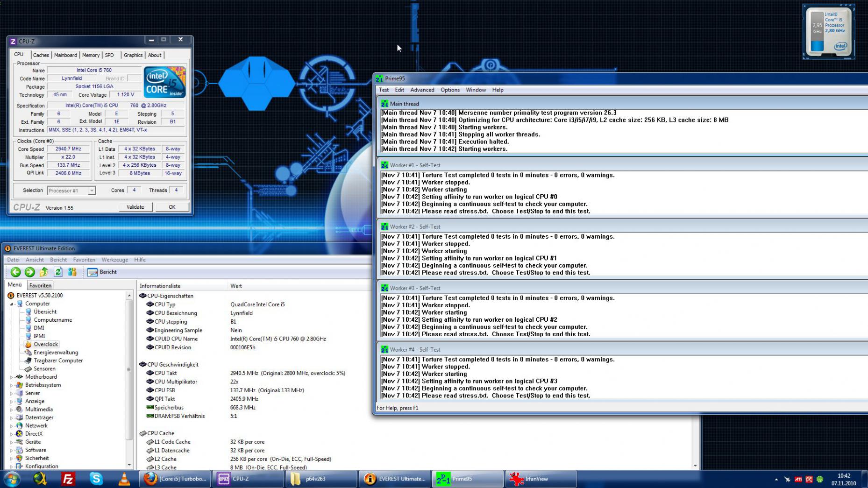Switch to the Firefox Turbobo... taskbar window
868x488 pixels.
click(x=175, y=479)
